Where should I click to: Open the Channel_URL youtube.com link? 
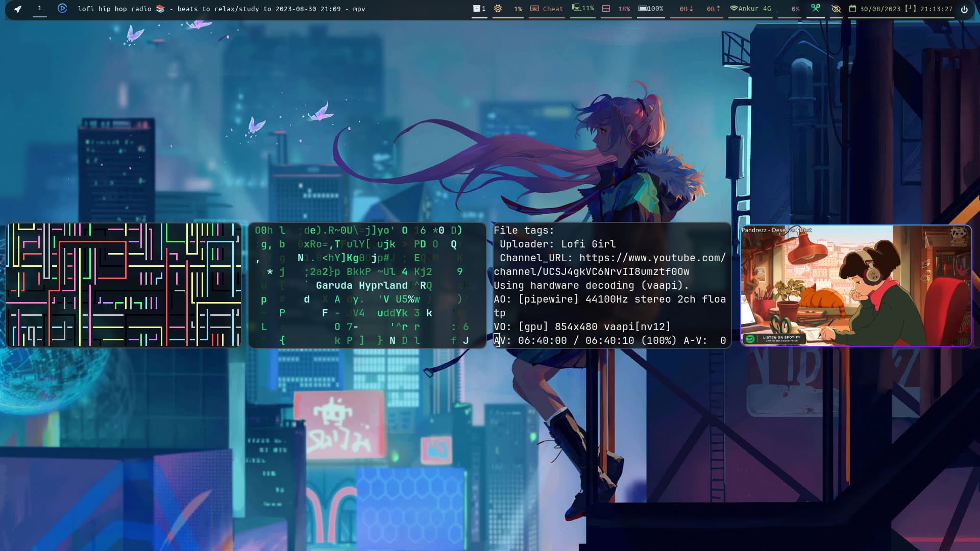(x=609, y=265)
